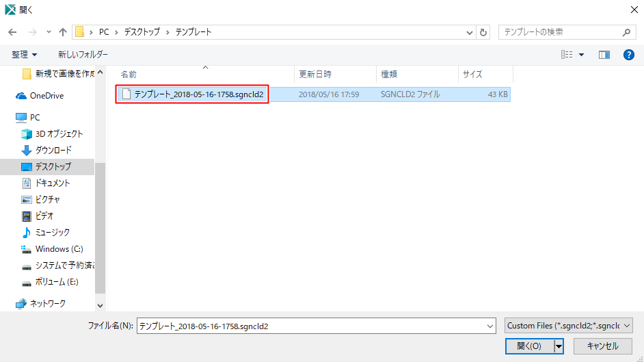
Task: Select ネットワーク in the navigation pane
Action: click(x=40, y=304)
